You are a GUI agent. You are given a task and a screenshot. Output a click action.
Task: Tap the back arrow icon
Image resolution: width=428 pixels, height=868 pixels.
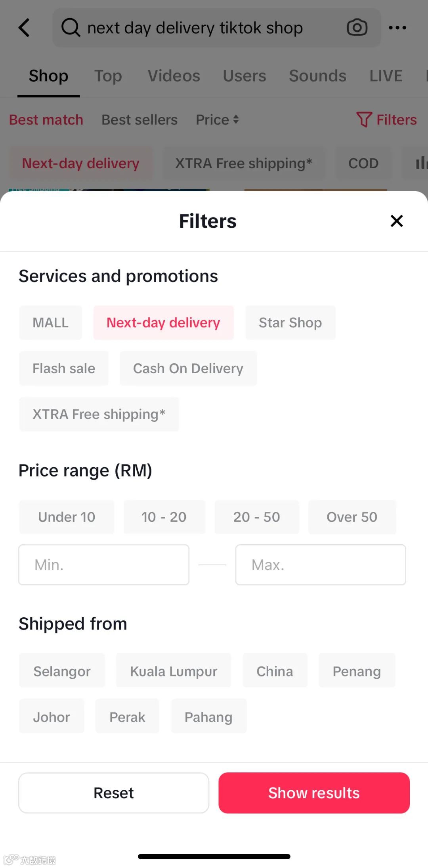pyautogui.click(x=24, y=28)
